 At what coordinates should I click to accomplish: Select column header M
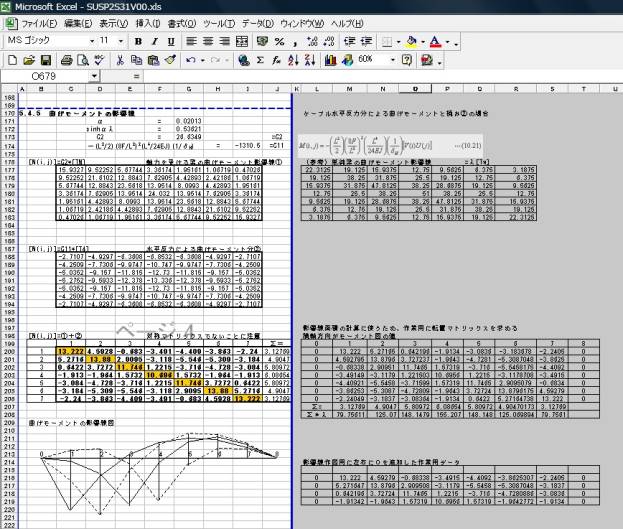(x=350, y=89)
